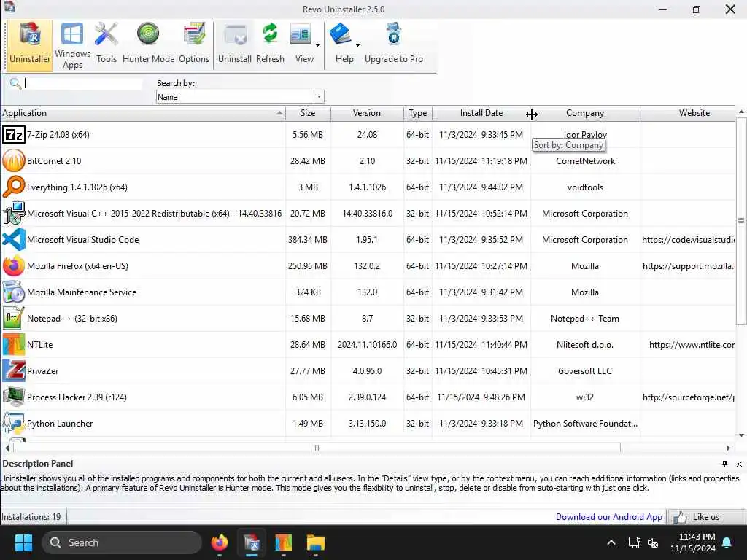Select the 7-Zip 24.08 icon
Viewport: 747px width, 560px height.
[13, 135]
